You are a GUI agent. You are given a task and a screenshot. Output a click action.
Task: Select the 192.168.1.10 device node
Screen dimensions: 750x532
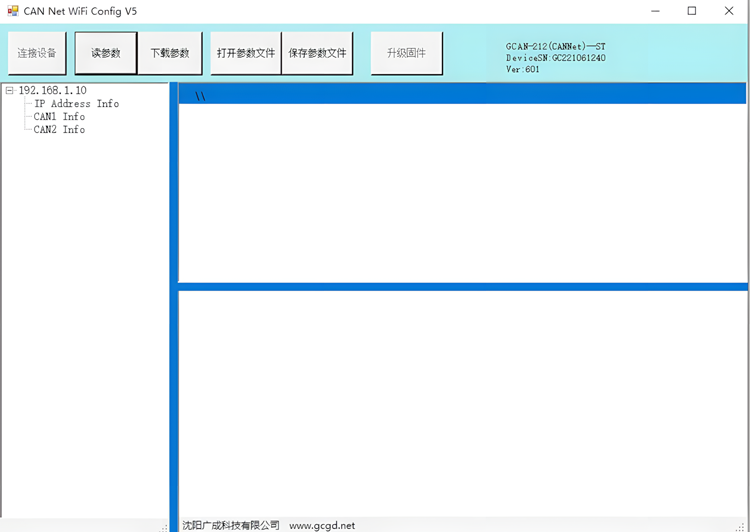[x=52, y=91]
